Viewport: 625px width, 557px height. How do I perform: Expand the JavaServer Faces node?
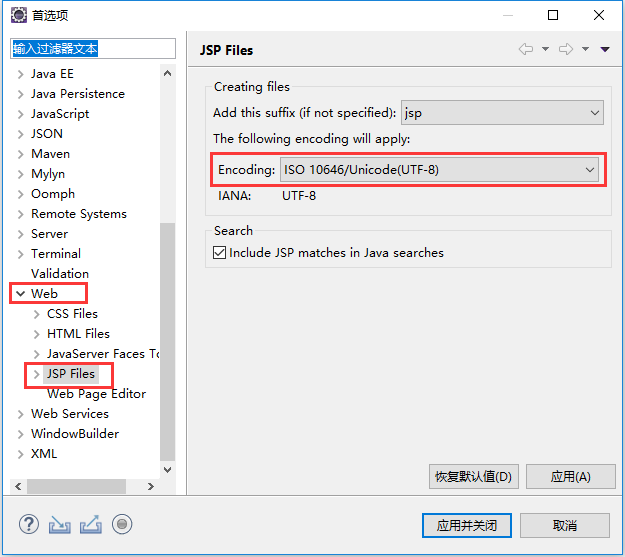pyautogui.click(x=37, y=354)
